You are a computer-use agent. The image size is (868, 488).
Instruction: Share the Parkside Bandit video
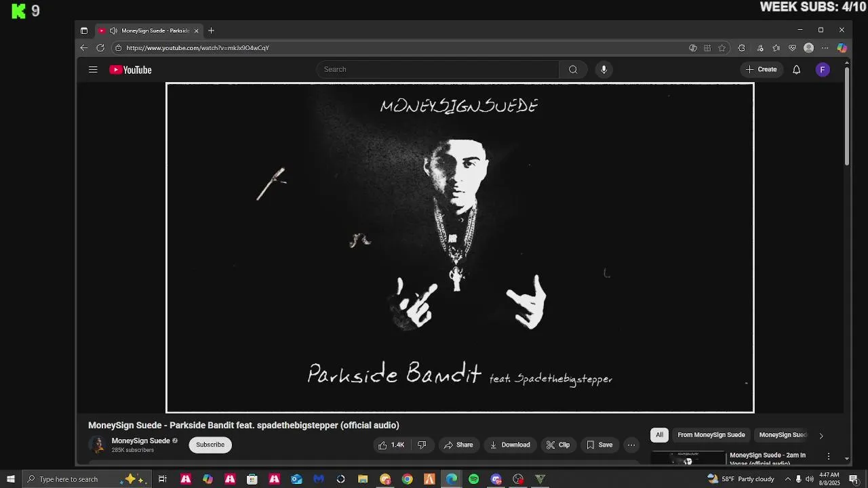click(458, 445)
